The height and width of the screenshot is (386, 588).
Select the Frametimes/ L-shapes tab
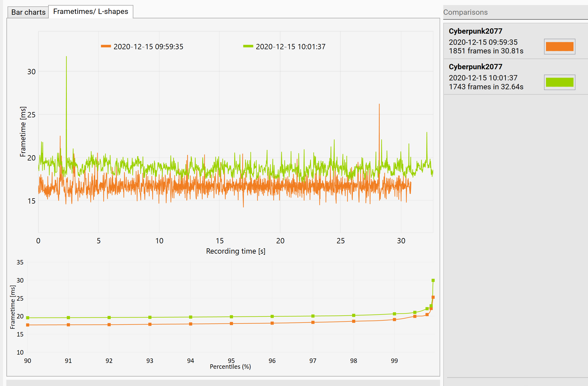[90, 11]
